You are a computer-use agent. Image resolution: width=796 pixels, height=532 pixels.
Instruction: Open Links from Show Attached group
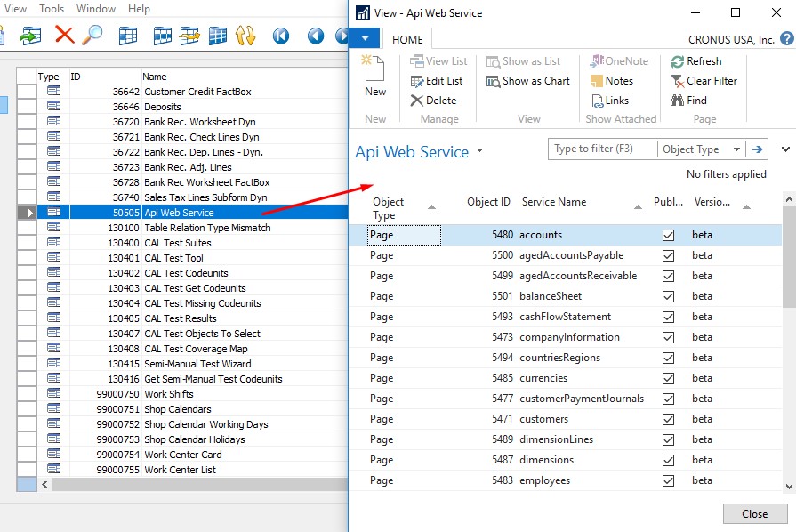[610, 101]
